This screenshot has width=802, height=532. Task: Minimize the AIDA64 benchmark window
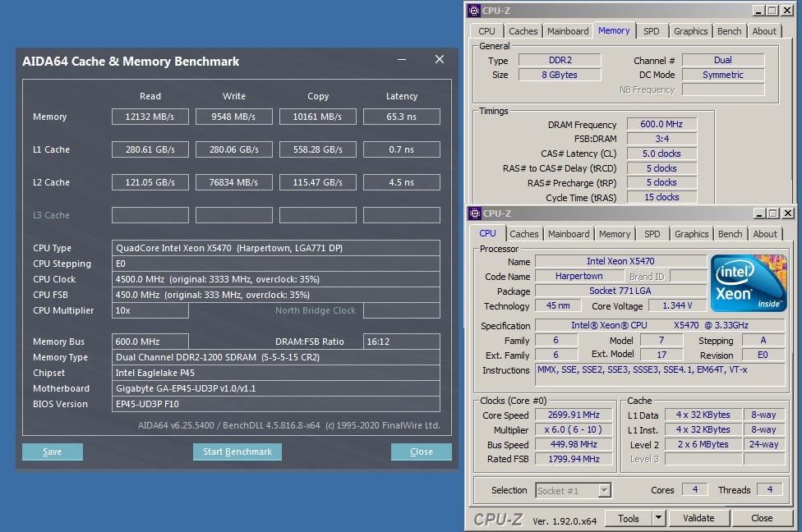pos(402,60)
